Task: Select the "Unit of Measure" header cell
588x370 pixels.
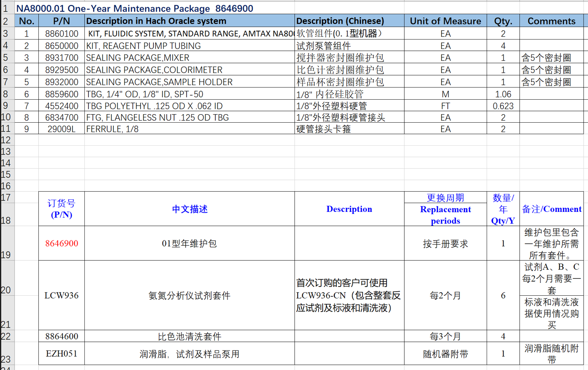Action: click(445, 21)
